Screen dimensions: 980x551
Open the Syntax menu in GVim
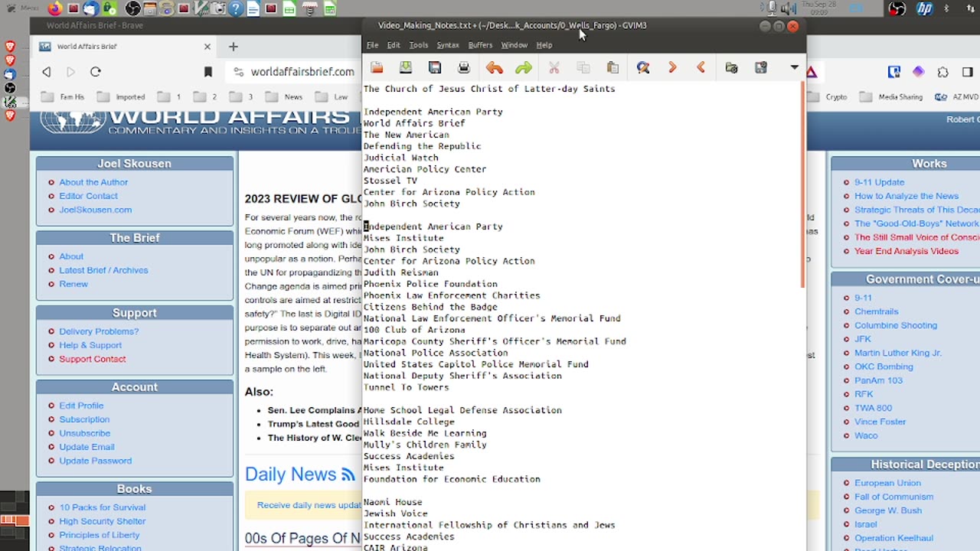pyautogui.click(x=448, y=45)
